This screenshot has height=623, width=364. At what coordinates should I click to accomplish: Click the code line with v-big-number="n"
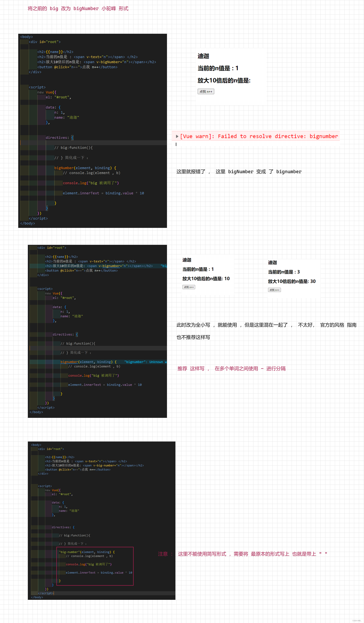94,465
